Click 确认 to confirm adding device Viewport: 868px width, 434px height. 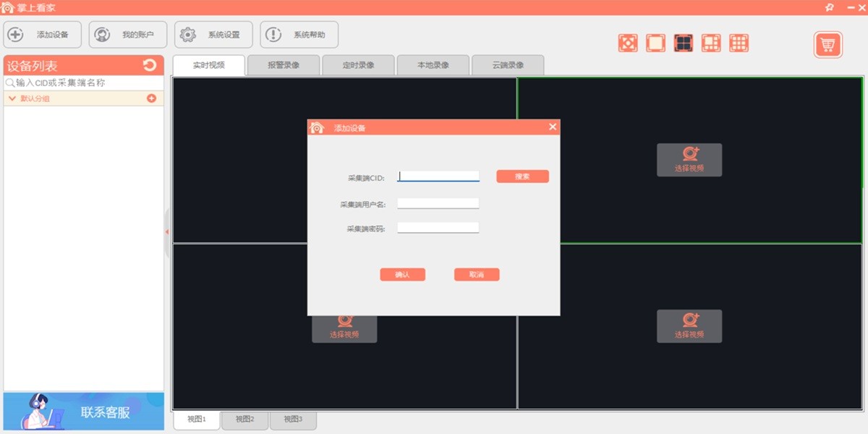tap(402, 275)
